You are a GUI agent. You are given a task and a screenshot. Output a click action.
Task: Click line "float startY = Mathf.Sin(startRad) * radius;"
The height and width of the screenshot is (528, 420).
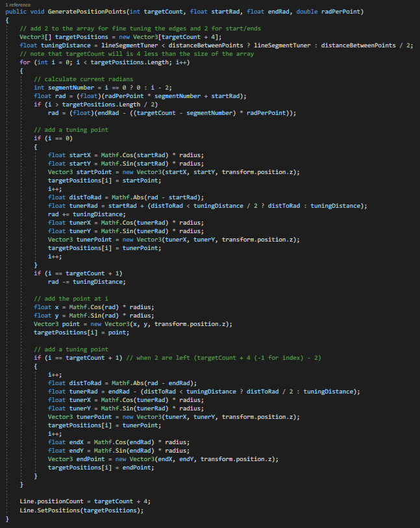[126, 163]
